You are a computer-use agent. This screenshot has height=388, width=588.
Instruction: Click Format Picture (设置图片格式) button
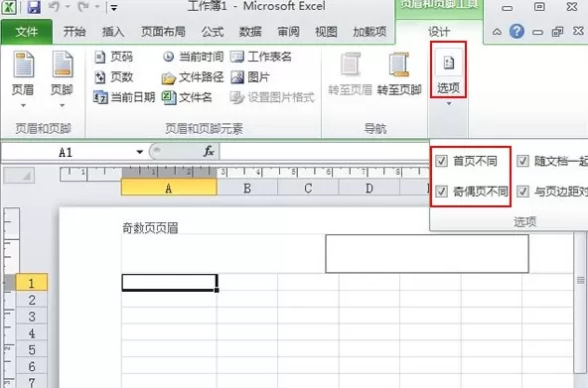coord(272,97)
